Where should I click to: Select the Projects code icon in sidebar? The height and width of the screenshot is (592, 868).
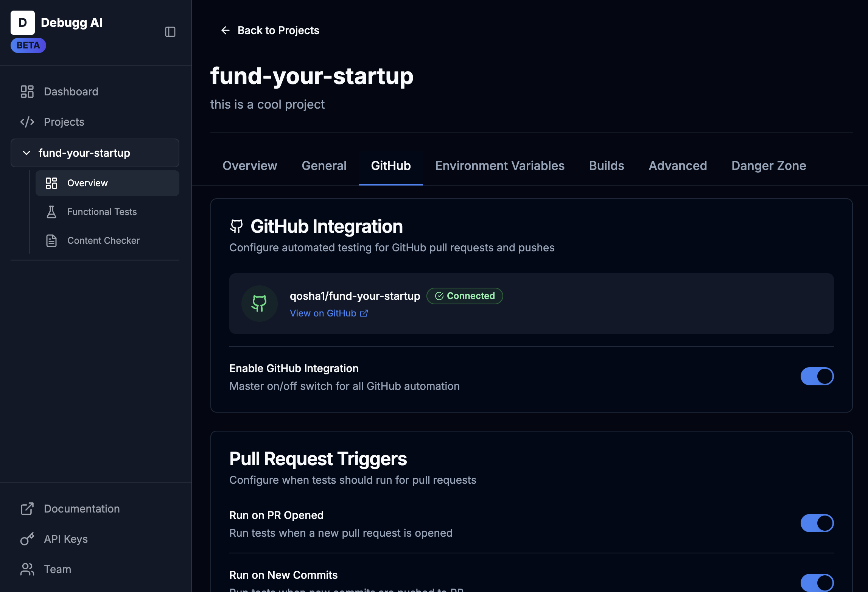[27, 122]
